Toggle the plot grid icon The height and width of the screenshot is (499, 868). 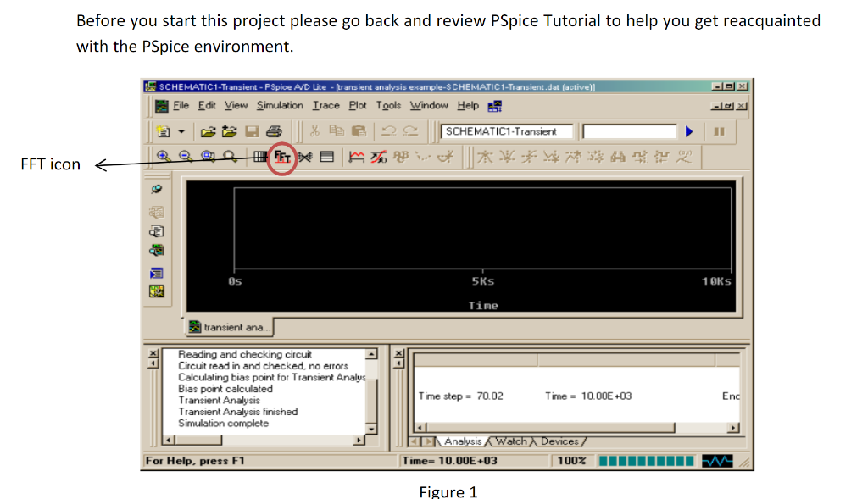click(259, 156)
